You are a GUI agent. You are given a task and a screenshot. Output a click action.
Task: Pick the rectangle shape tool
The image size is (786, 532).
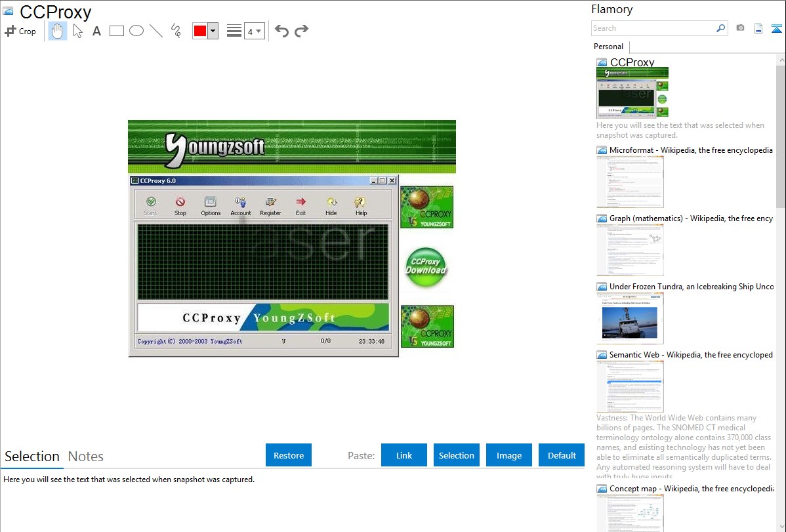117,31
